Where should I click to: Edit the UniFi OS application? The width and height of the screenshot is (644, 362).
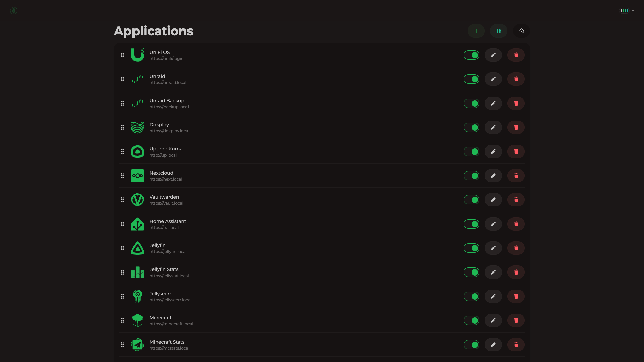493,55
